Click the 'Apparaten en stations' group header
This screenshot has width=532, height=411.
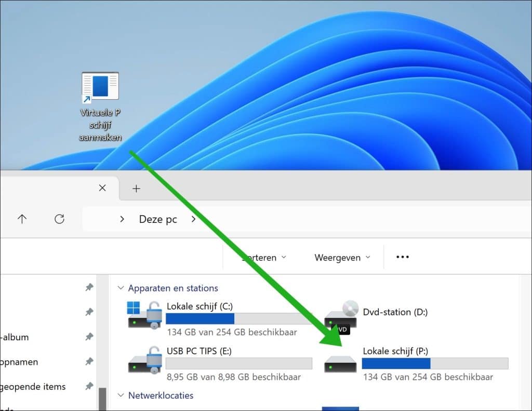coord(173,288)
